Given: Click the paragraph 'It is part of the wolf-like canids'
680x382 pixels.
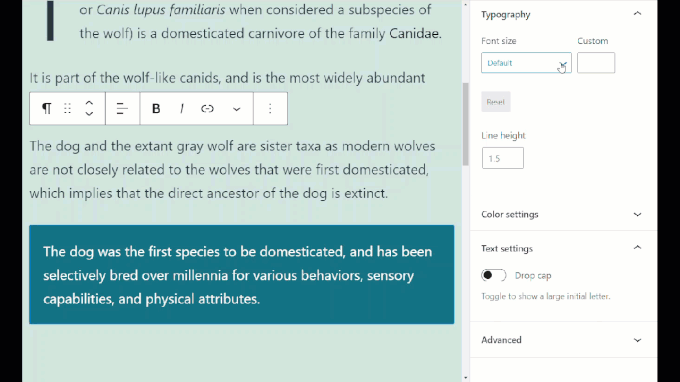Looking at the screenshot, I should (227, 78).
